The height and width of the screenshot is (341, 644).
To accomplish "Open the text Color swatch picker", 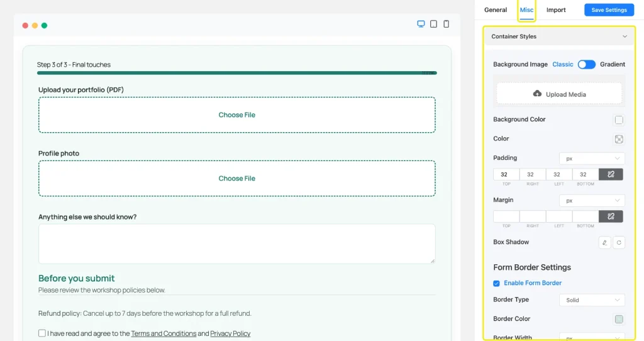I will click(x=619, y=139).
